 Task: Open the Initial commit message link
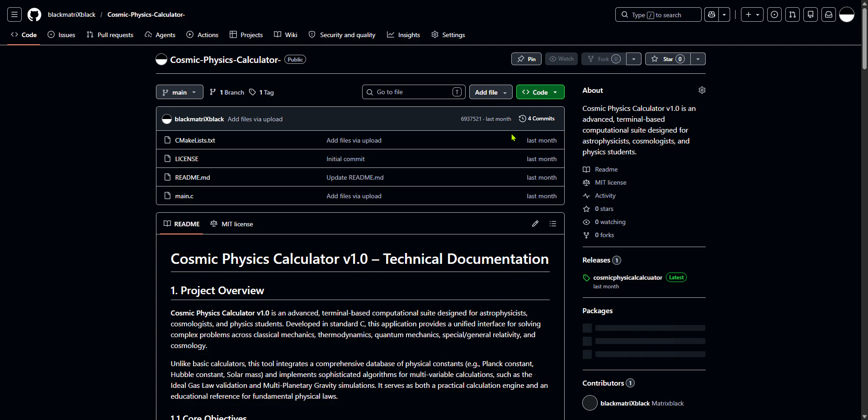pyautogui.click(x=345, y=159)
